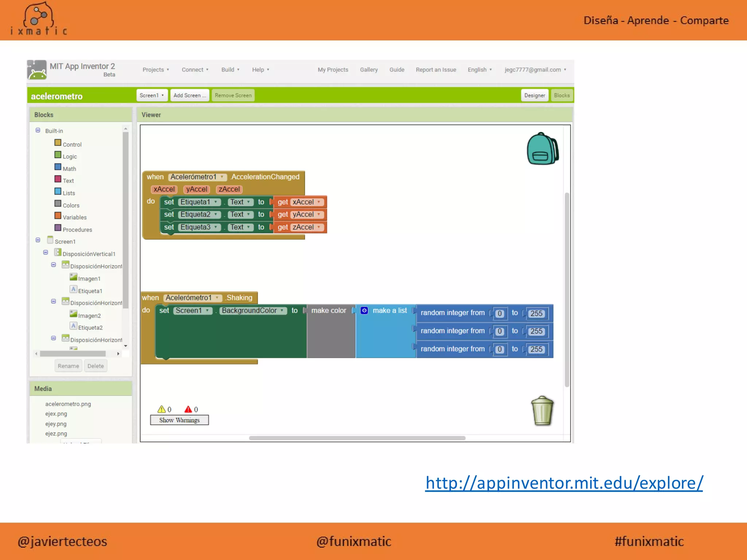This screenshot has width=747, height=560.
Task: Click the yAccel parameter in event block
Action: 197,189
